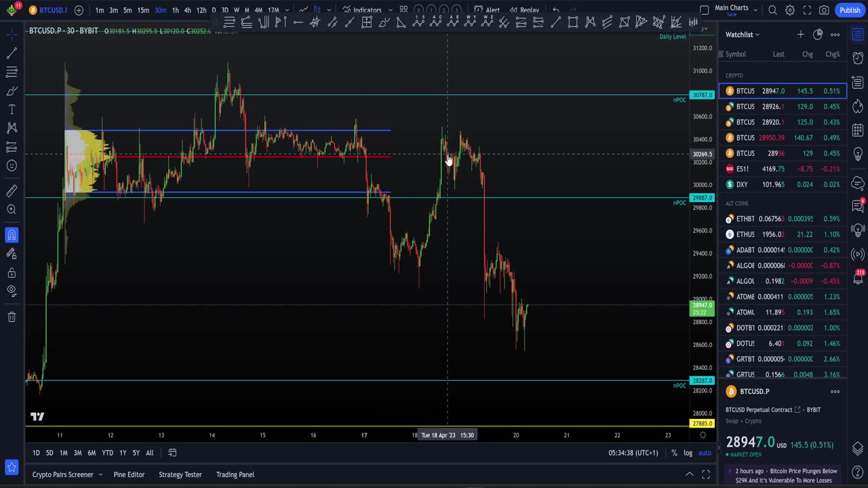Image resolution: width=868 pixels, height=488 pixels.
Task: Select the 1h timeframe
Action: (x=176, y=10)
